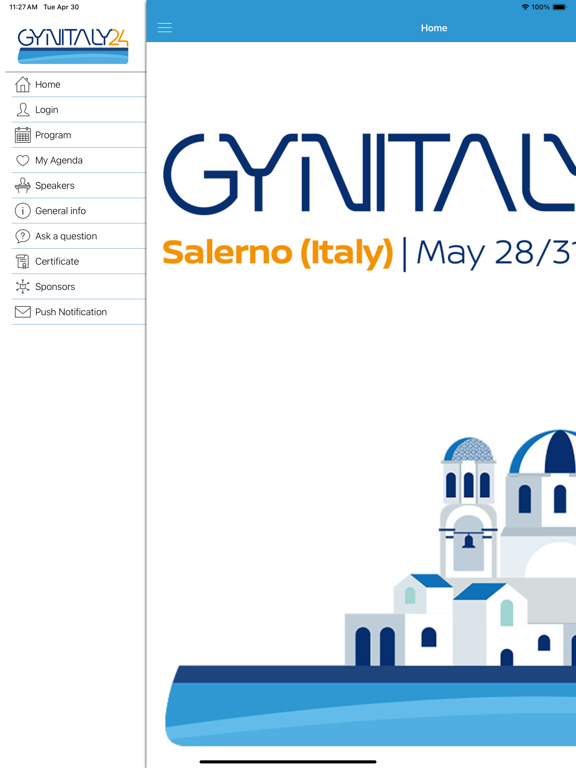The width and height of the screenshot is (576, 768).
Task: Tap the home indicator bar
Action: (x=288, y=762)
